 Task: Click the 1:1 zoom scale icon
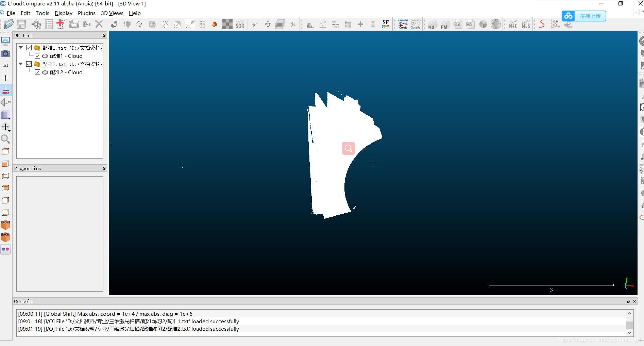pos(5,66)
